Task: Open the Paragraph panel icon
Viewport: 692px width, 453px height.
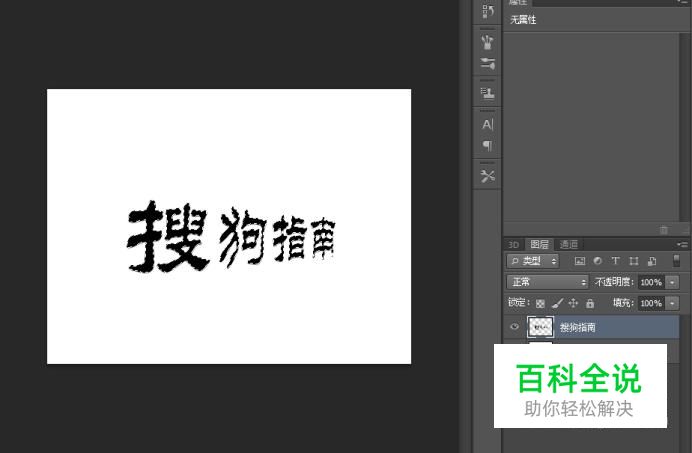Action: (x=487, y=145)
